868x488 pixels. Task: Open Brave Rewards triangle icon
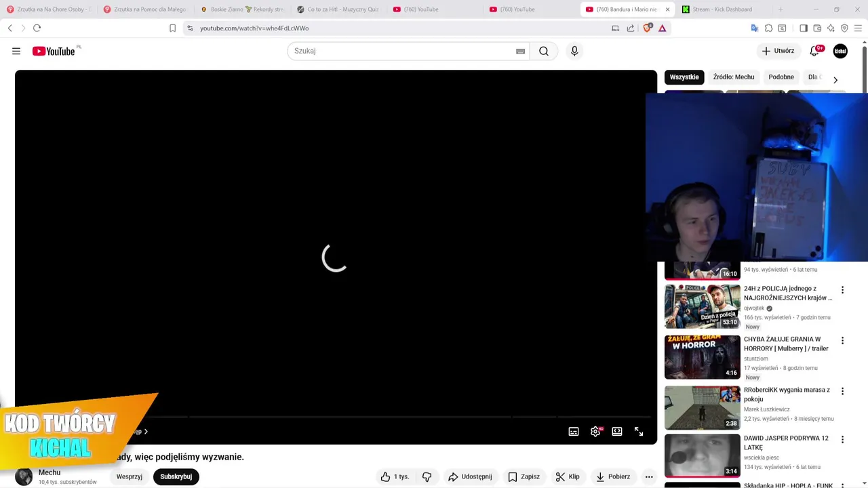(x=663, y=28)
